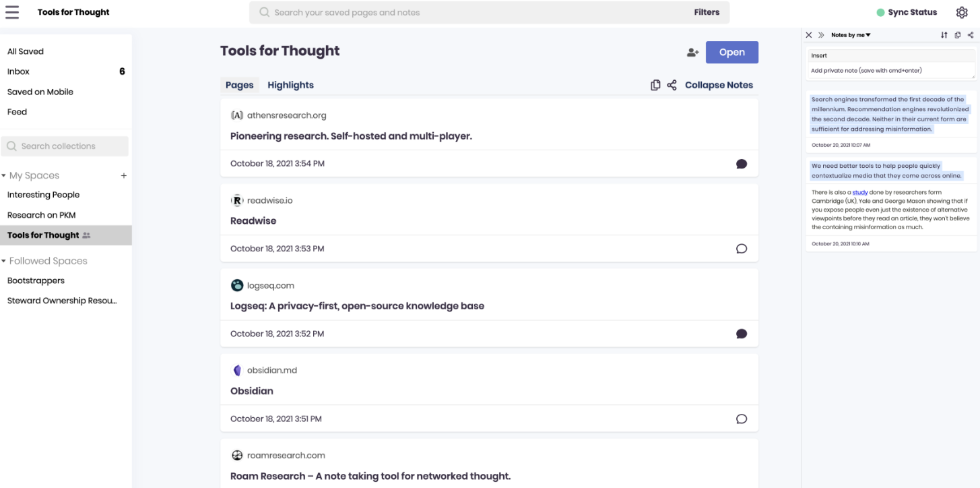The image size is (980, 488).
Task: Open the hamburger menu icon
Action: coord(12,11)
